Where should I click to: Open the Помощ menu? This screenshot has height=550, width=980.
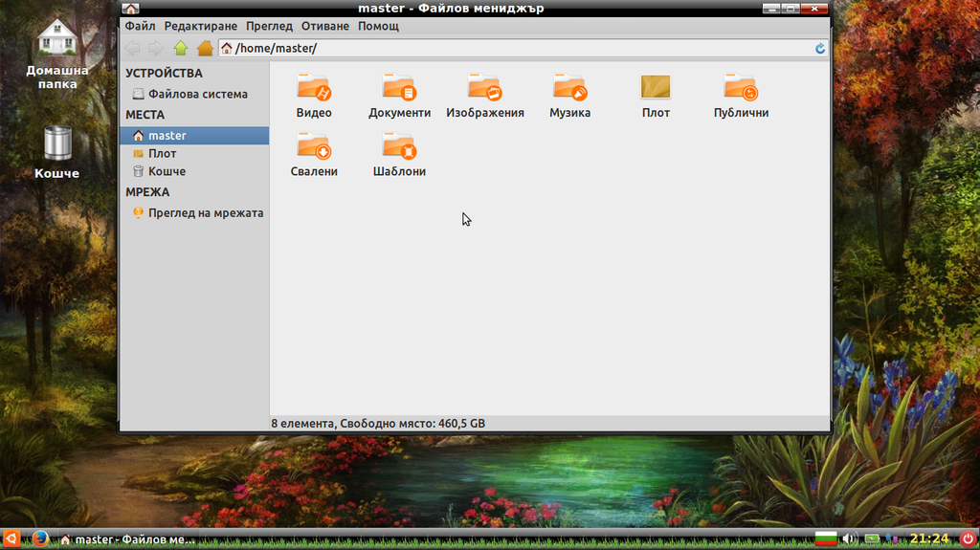(378, 26)
